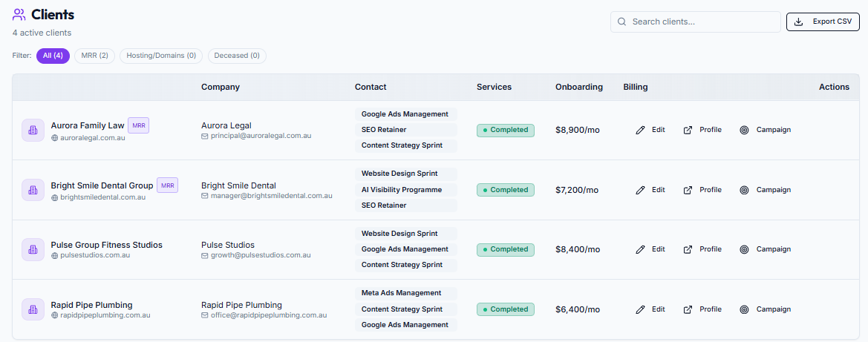Click the pencil icon in the Bright Smile Dental row
This screenshot has width=868, height=342.
[641, 190]
